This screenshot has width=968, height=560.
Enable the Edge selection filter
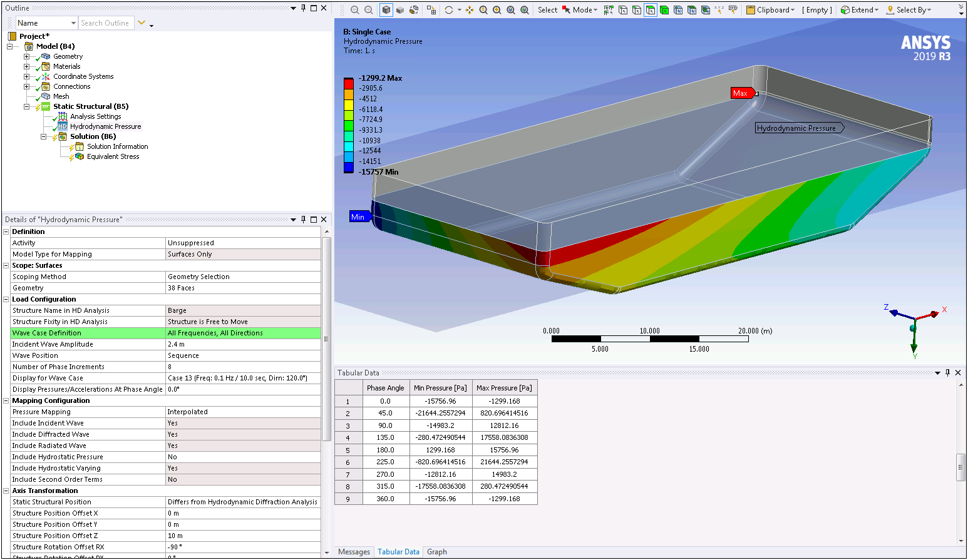[x=637, y=10]
